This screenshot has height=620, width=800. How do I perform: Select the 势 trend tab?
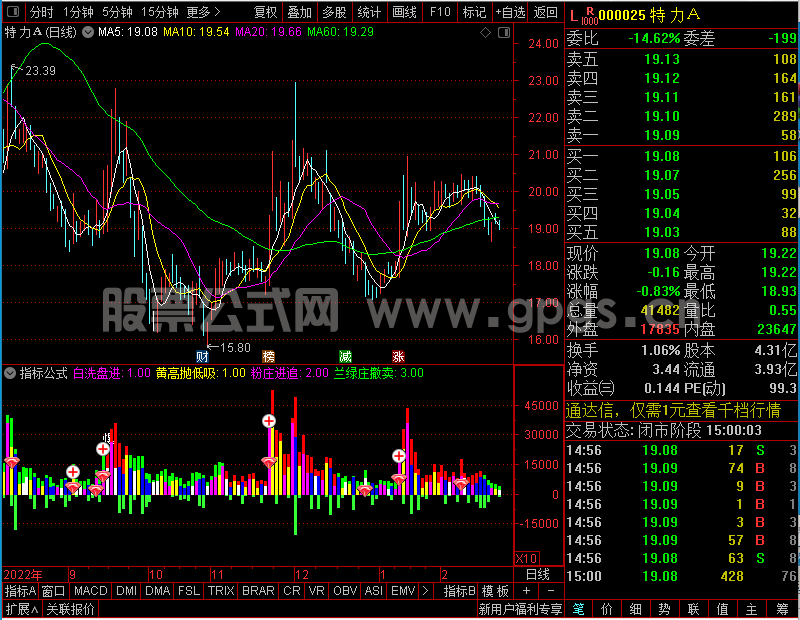[664, 609]
